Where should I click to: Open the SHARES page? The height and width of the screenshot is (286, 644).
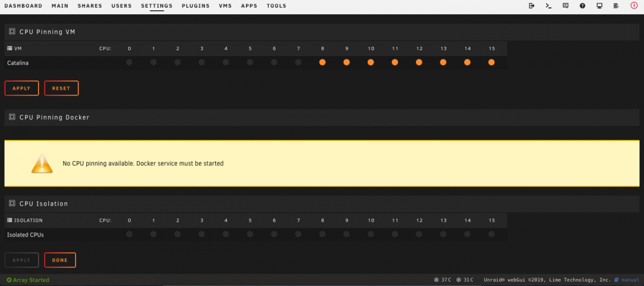click(x=90, y=6)
